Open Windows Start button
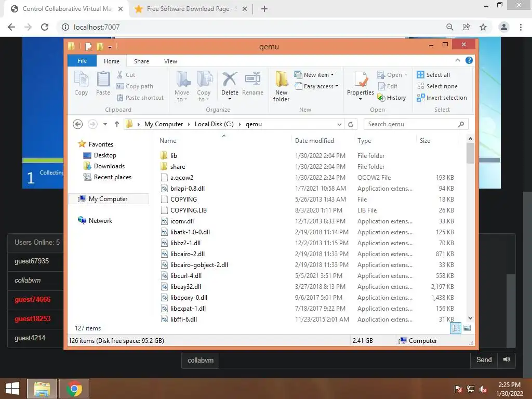 12,389
